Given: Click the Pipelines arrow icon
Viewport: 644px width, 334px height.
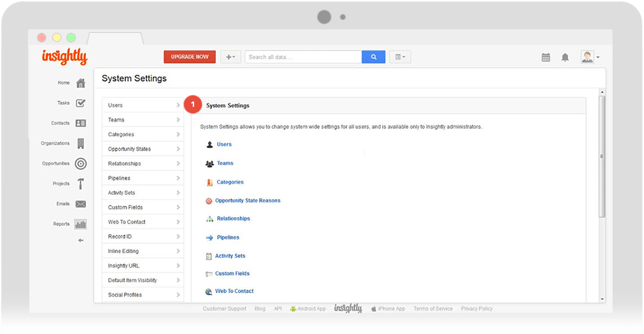Looking at the screenshot, I should pyautogui.click(x=210, y=238).
